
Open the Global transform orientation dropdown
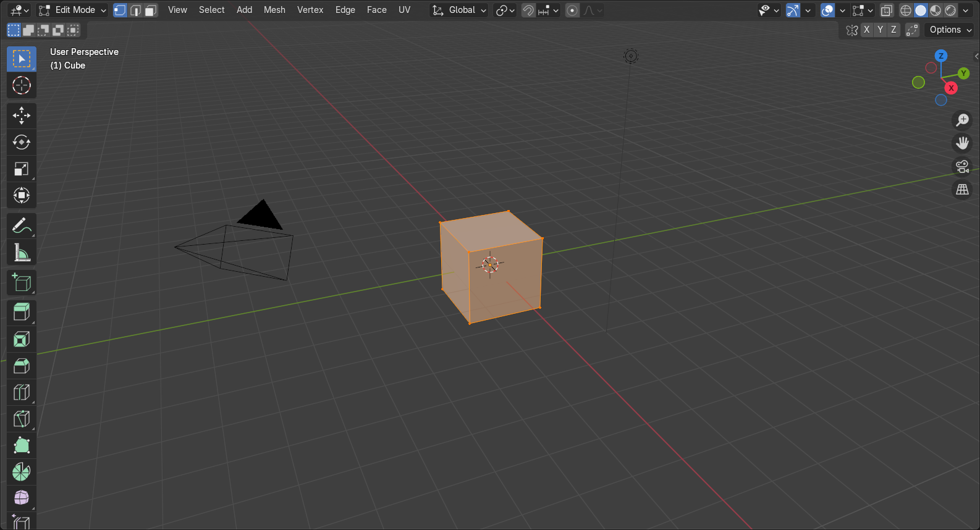pyautogui.click(x=459, y=11)
